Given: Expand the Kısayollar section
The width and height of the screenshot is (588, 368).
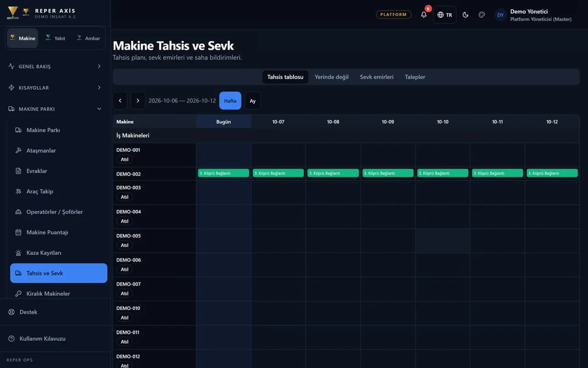Looking at the screenshot, I should pos(55,87).
